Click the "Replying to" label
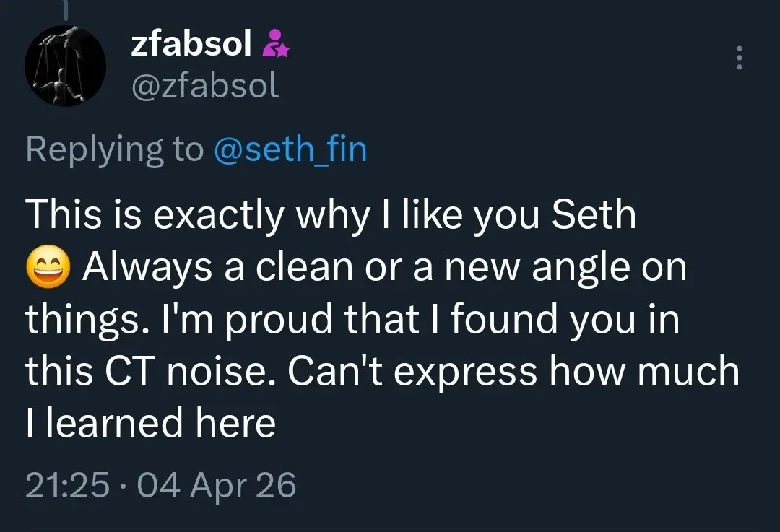The height and width of the screenshot is (532, 780). 116,149
